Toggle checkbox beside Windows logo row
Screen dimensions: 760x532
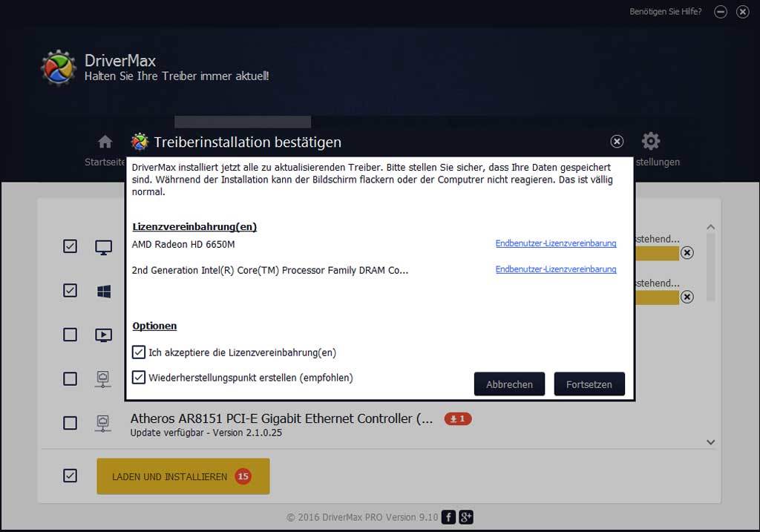coord(70,290)
